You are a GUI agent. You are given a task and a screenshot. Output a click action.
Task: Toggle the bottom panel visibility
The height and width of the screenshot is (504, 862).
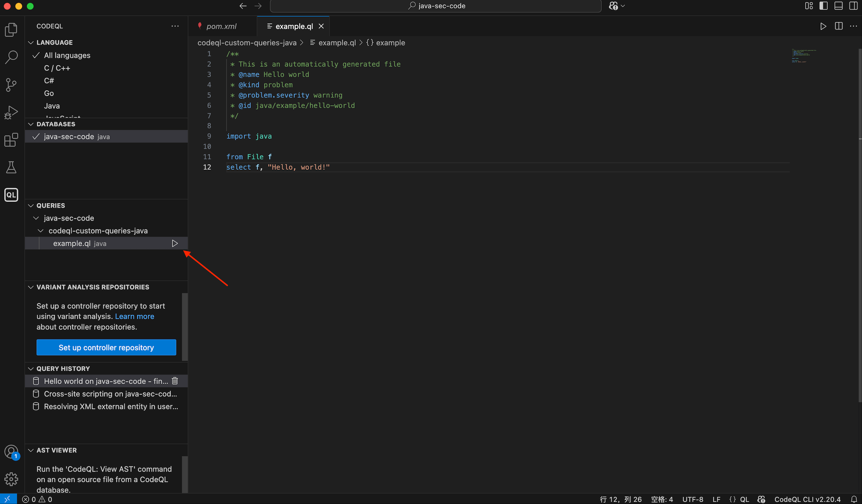(838, 6)
